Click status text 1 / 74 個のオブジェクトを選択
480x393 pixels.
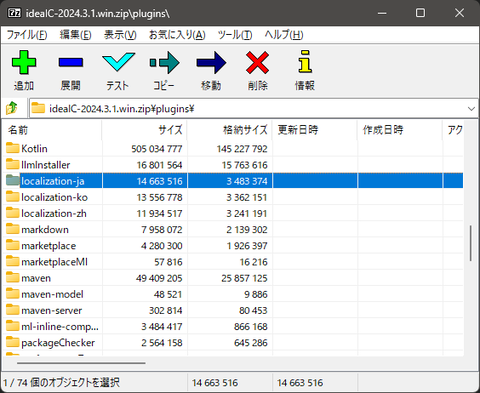61,382
